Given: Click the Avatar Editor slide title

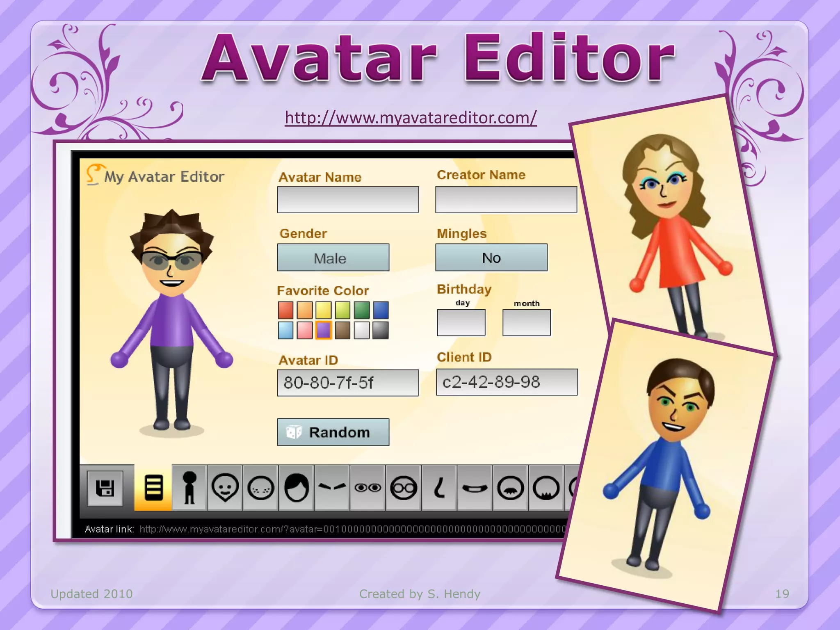Looking at the screenshot, I should 438,58.
